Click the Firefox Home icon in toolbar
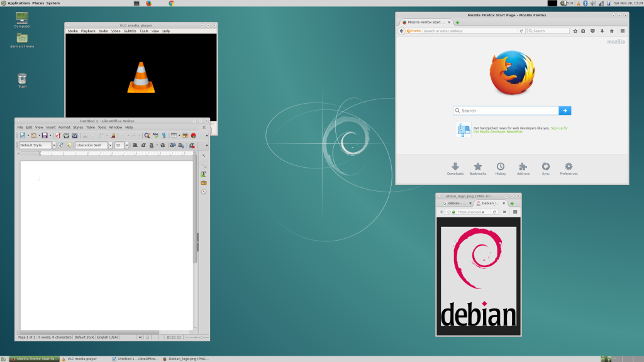644x362 pixels. [611, 31]
